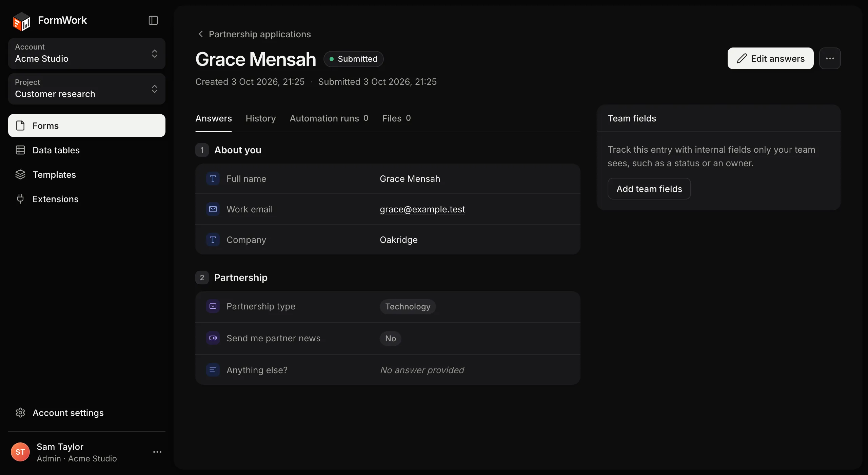Screen dimensions: 868x475
Task: Click the Submitted 3 Oct 2026 timestamp
Action: (x=377, y=82)
